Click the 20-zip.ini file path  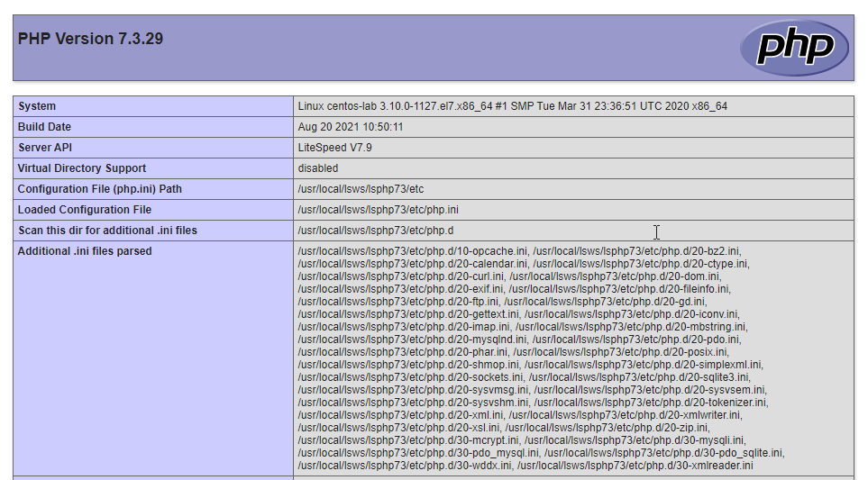607,428
